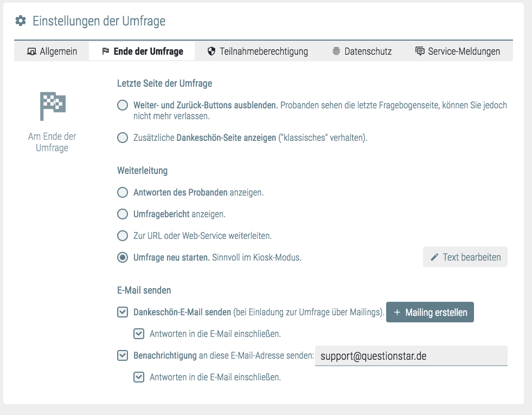Choose Zusätzliche Dankeschön-Seite anzeigen radio button
The image size is (532, 415).
pos(123,138)
